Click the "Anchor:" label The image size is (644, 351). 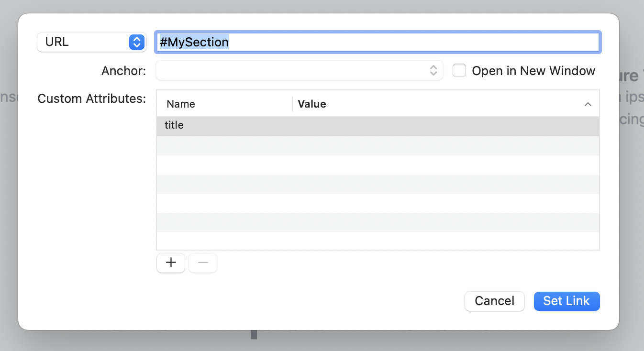tap(123, 71)
